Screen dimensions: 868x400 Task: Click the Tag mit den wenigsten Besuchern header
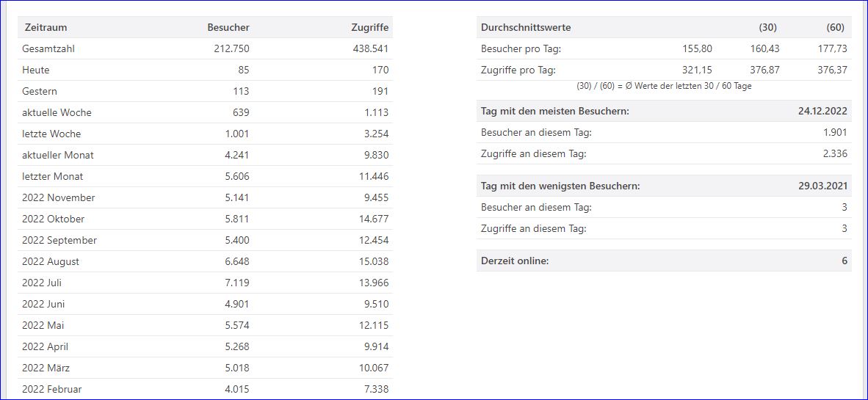[x=560, y=186]
